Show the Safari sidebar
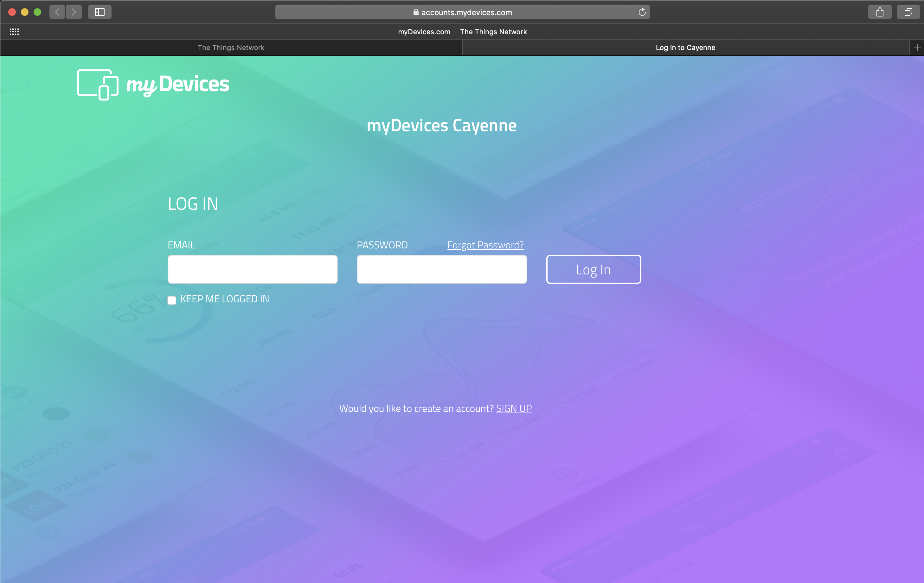Image resolution: width=924 pixels, height=583 pixels. point(100,12)
